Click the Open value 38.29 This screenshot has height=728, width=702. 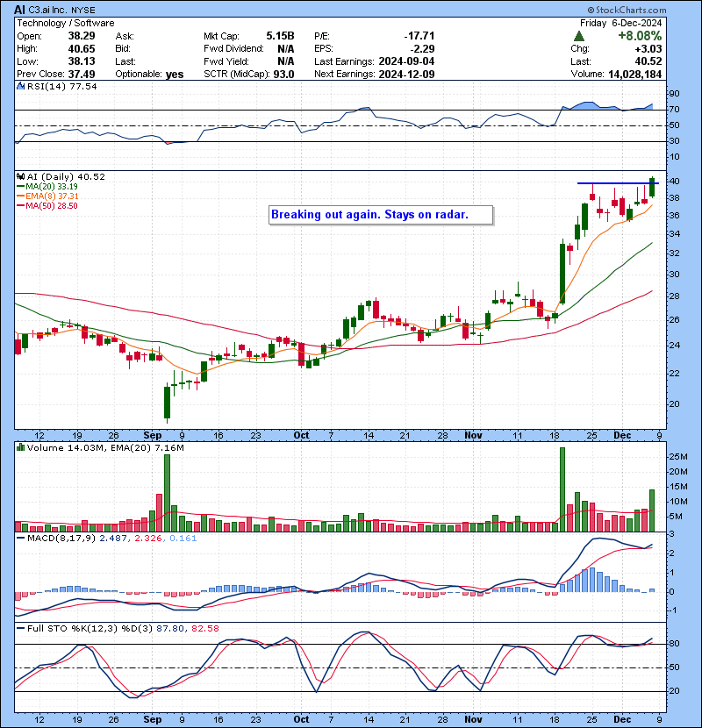point(82,36)
